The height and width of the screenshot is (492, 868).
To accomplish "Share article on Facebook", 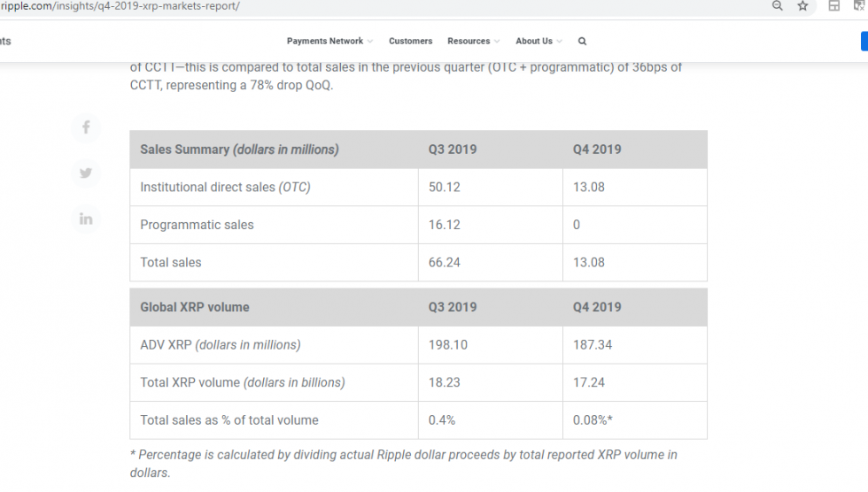I will click(x=86, y=127).
